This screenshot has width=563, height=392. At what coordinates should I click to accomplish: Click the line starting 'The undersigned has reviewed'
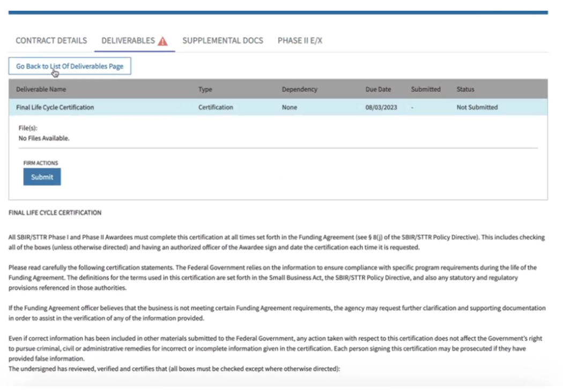(174, 368)
